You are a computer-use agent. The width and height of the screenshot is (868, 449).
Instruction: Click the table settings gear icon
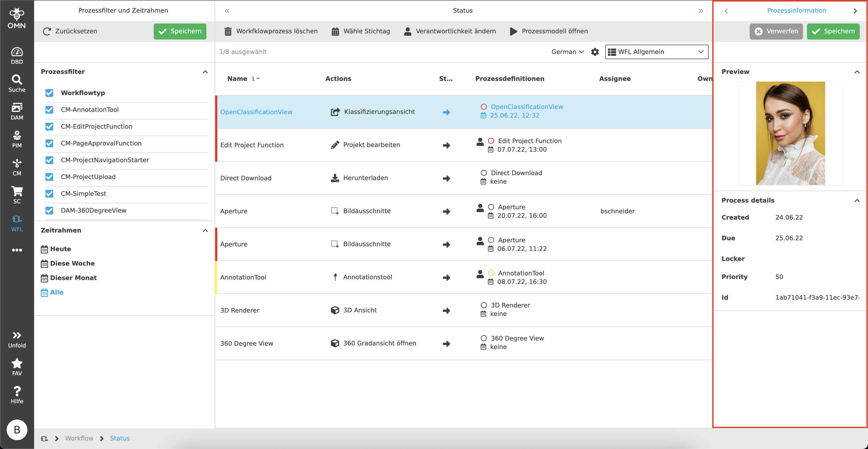tap(595, 52)
